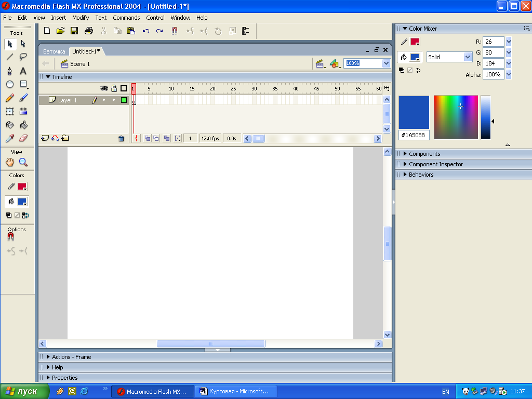Select the Selection arrow tool
This screenshot has width=532, height=399.
pyautogui.click(x=10, y=44)
